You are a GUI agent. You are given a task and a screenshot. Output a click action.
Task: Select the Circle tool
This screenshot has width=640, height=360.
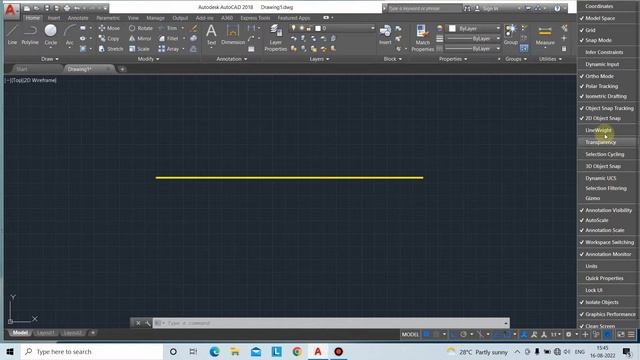(x=51, y=35)
